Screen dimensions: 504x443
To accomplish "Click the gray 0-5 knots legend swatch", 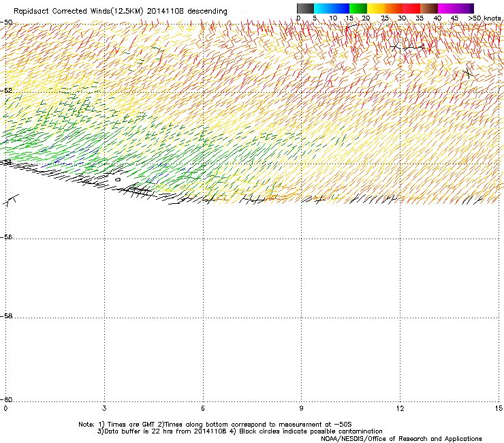I will tap(305, 8).
